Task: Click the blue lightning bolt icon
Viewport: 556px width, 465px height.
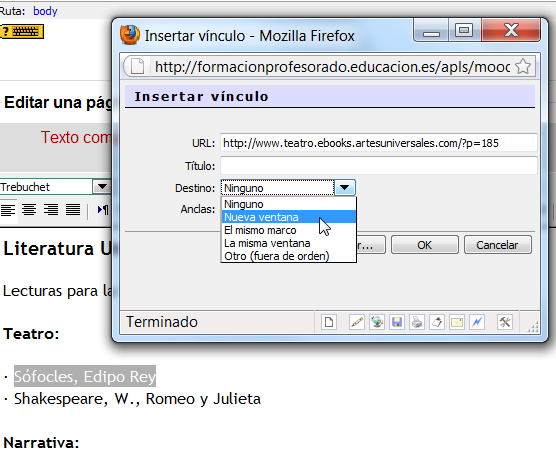Action: click(477, 322)
